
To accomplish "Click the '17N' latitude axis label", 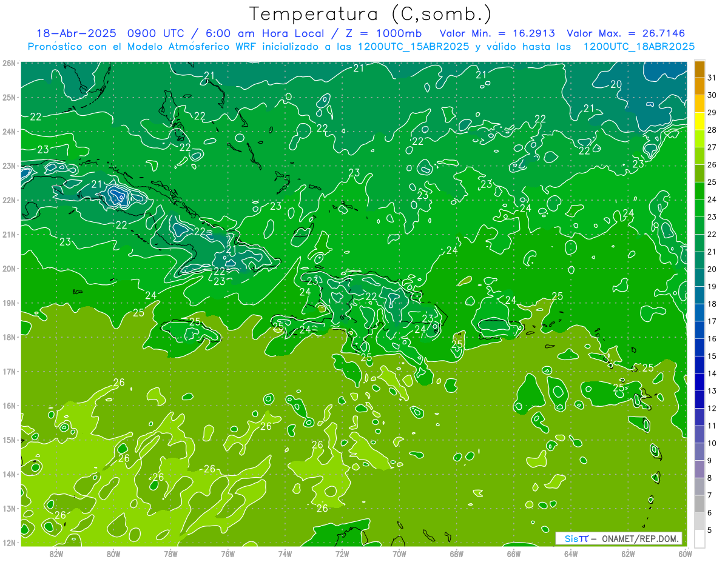I will pos(9,371).
